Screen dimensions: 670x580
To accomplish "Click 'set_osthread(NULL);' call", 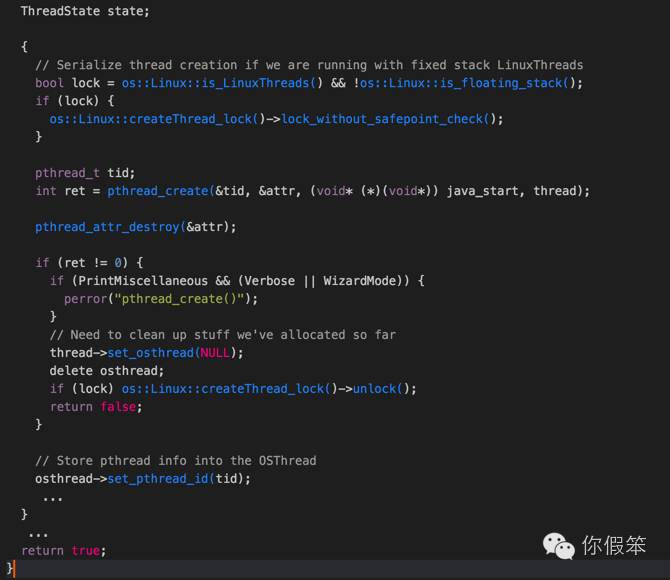I will pyautogui.click(x=175, y=353).
